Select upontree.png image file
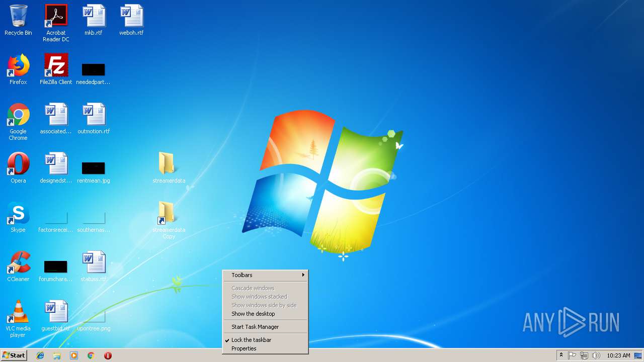Viewport: 644px width, 362px height. coord(94,320)
